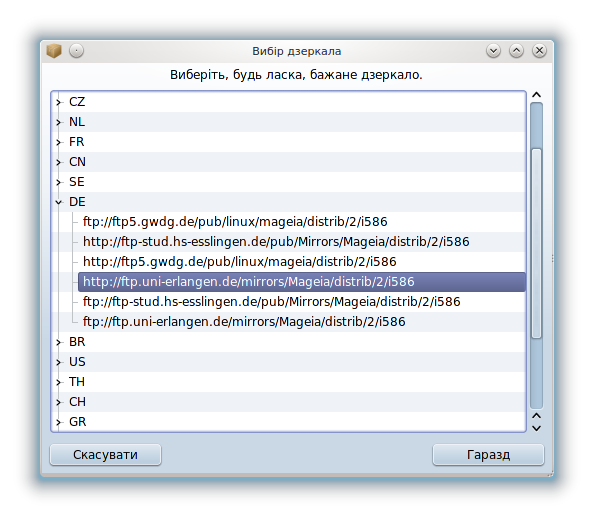Screen dimensions: 594x517
Task: Click the minimize down-chevron title bar button
Action: 493,51
